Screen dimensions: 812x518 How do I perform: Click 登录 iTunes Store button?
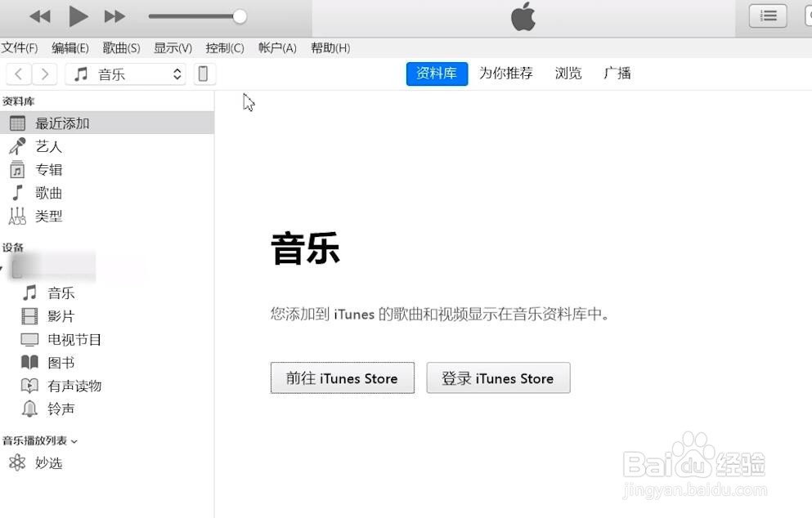(x=498, y=377)
